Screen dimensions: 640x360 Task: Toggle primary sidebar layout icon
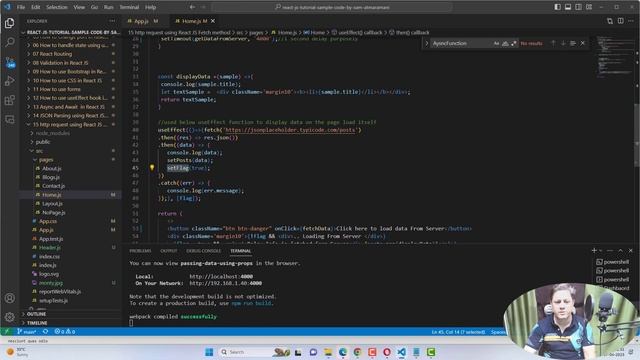click(558, 7)
